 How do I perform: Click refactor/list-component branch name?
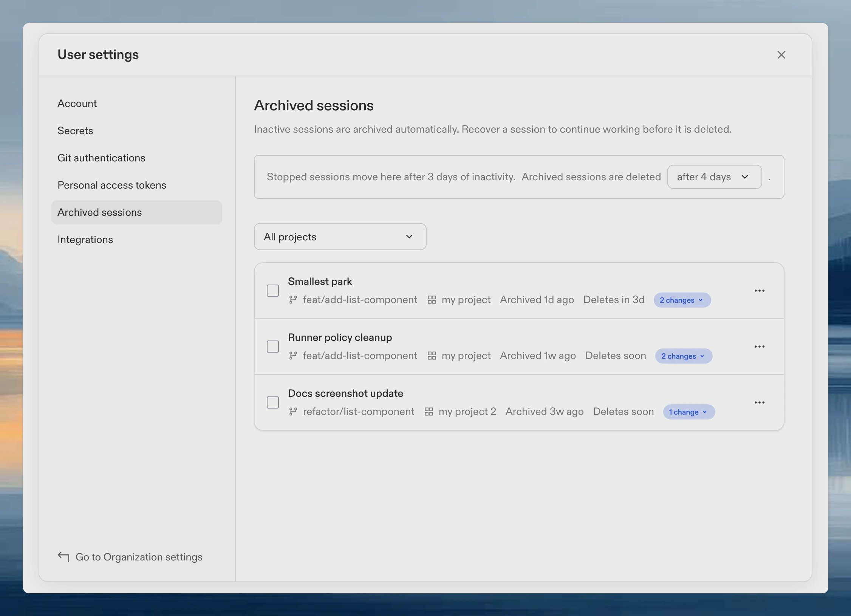[x=359, y=412]
